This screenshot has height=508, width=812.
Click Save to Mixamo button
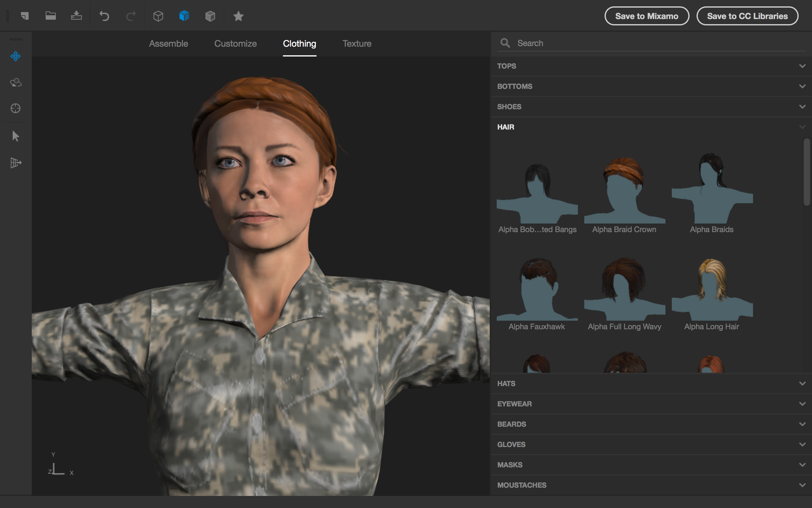(646, 16)
